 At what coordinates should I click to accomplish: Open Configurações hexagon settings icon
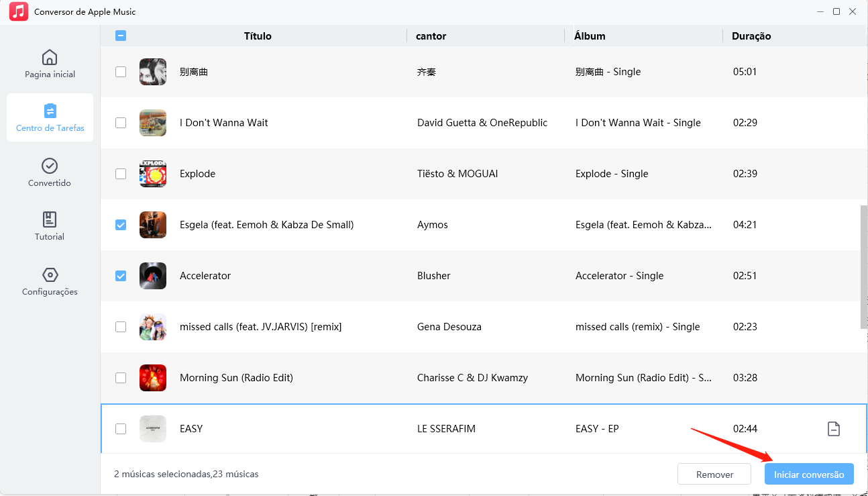point(50,275)
